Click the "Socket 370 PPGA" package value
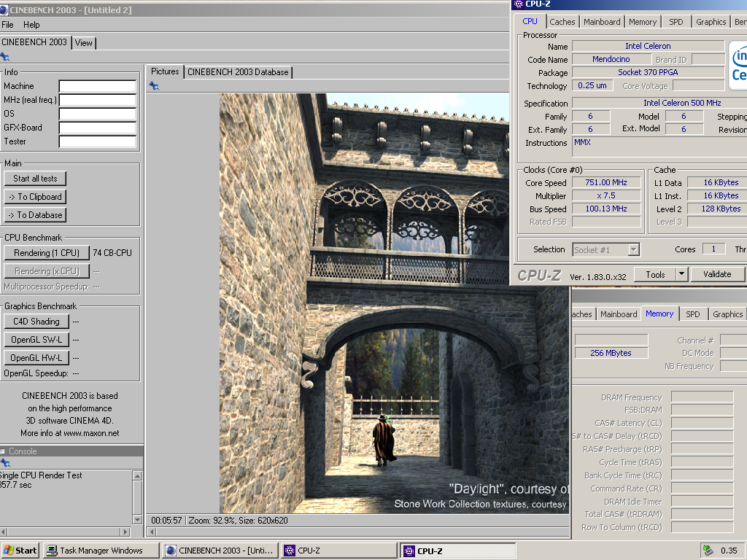 click(648, 72)
